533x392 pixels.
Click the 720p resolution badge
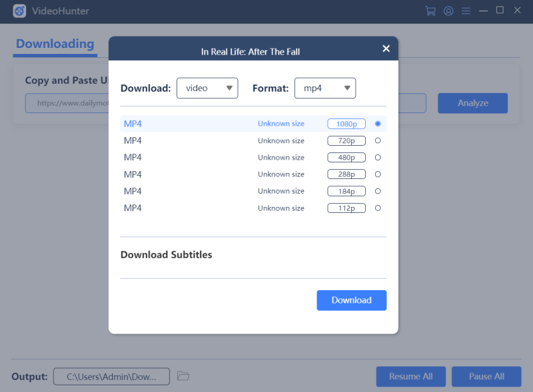tap(346, 140)
